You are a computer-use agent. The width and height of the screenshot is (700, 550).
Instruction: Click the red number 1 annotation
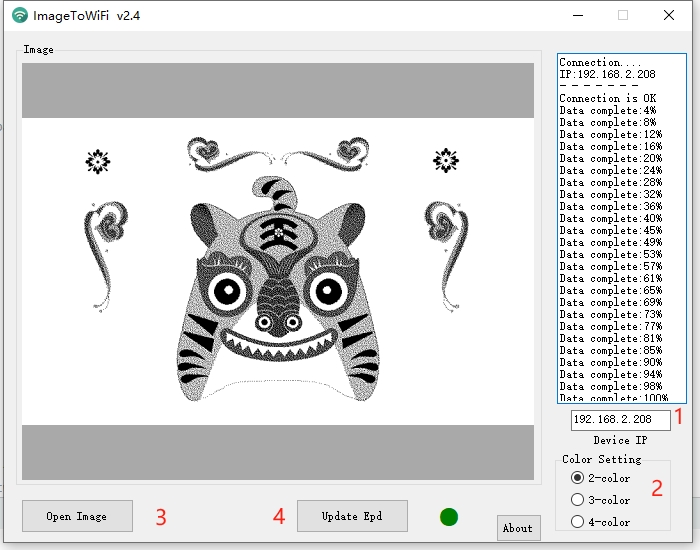pyautogui.click(x=679, y=418)
